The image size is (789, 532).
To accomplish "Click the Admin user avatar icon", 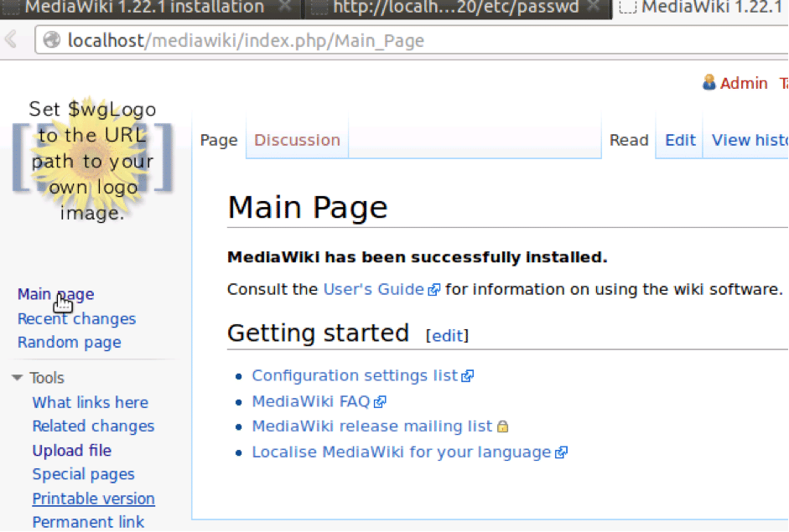I will click(709, 82).
